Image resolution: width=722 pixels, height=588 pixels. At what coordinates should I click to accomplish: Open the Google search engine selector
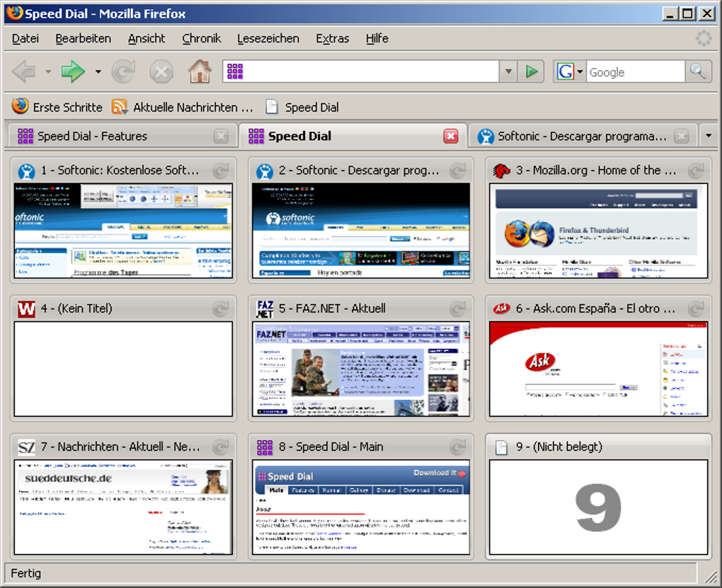570,71
